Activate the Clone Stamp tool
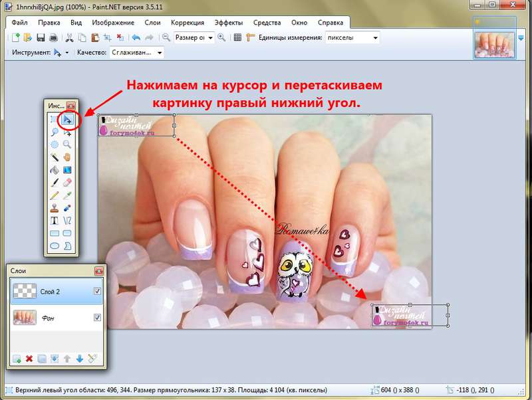532x400 pixels. pyautogui.click(x=54, y=207)
